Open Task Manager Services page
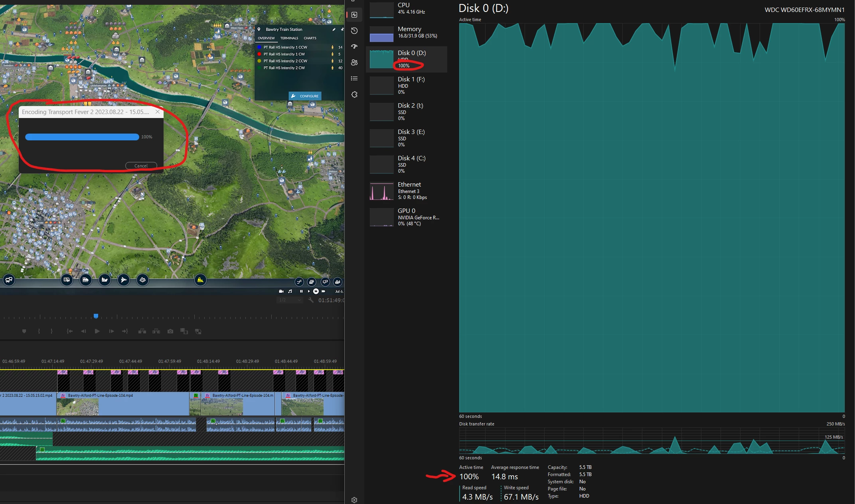The height and width of the screenshot is (504, 855). pos(354,94)
